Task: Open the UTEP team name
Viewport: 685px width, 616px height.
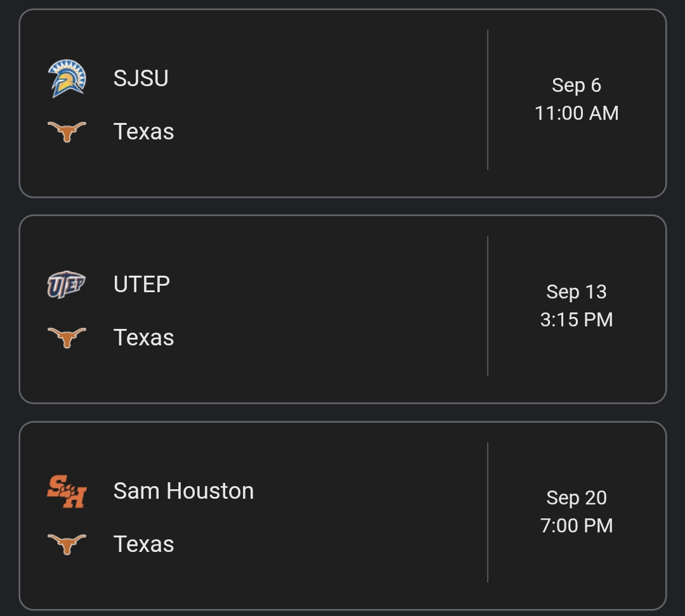Action: [x=141, y=284]
